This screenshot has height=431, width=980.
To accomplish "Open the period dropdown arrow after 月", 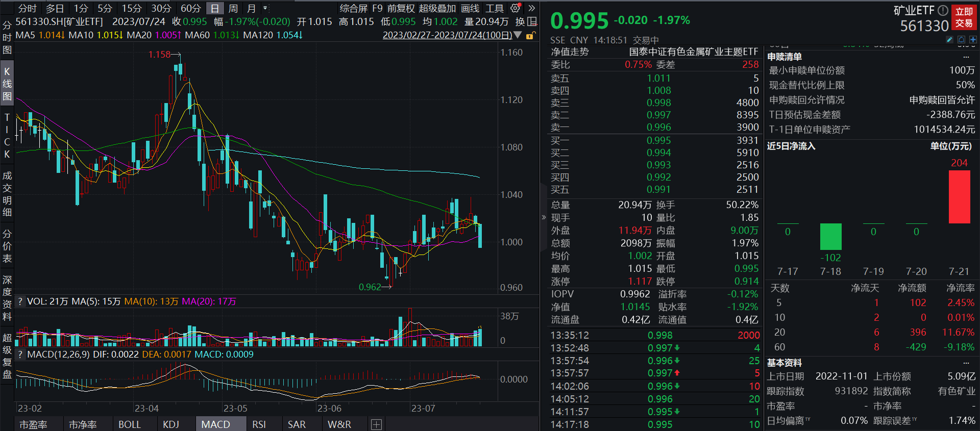I will tap(265, 8).
